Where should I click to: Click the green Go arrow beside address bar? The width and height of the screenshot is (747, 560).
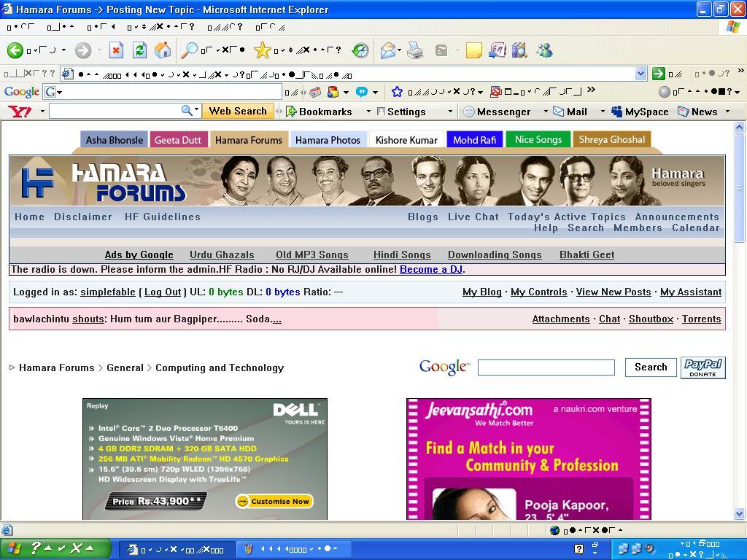pos(659,74)
